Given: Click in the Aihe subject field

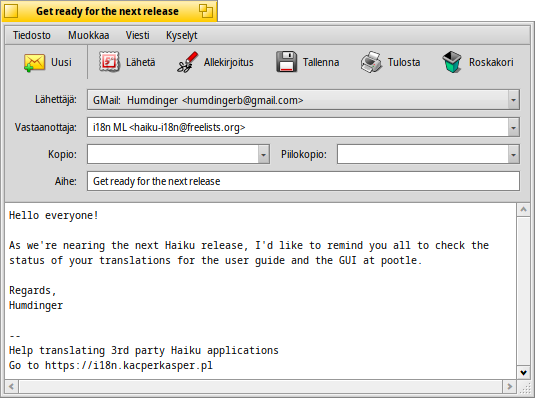Looking at the screenshot, I should coord(303,181).
